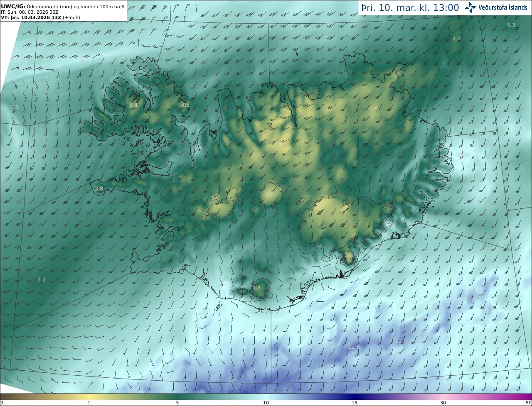The width and height of the screenshot is (532, 406).
Task: Click the line 'IT: Sun. 08. 03. 2026 06Z'
Action: [29, 12]
